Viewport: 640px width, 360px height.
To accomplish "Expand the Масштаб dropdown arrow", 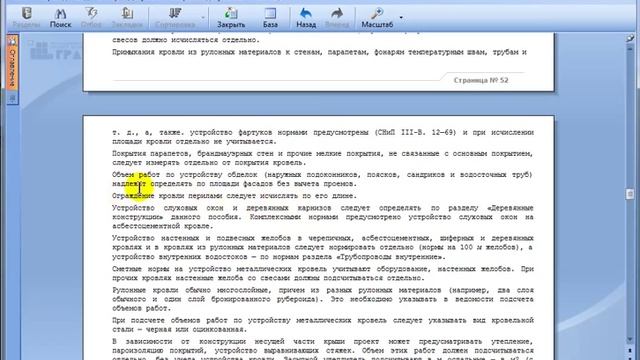I will pyautogui.click(x=401, y=18).
